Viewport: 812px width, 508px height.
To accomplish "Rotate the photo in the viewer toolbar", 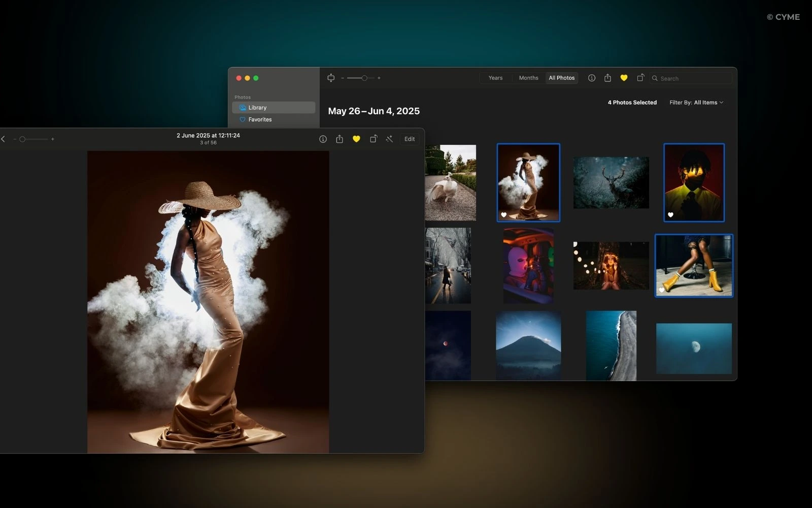I will pyautogui.click(x=374, y=139).
